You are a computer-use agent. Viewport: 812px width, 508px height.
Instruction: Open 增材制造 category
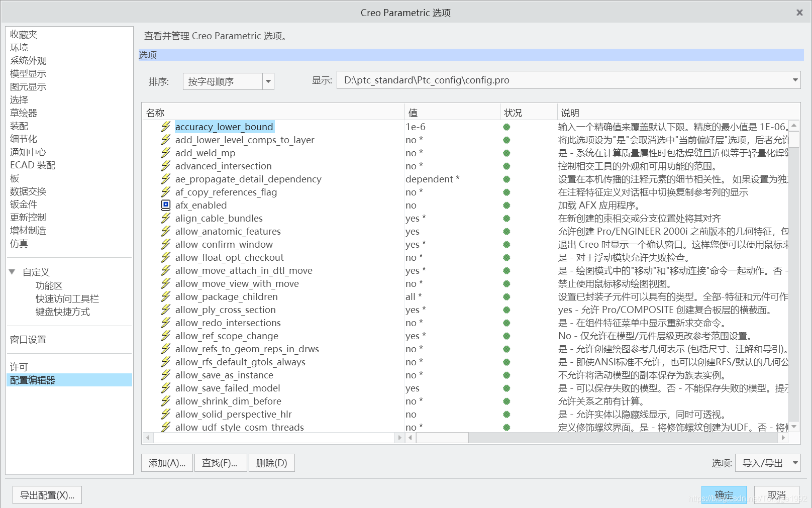(x=28, y=230)
